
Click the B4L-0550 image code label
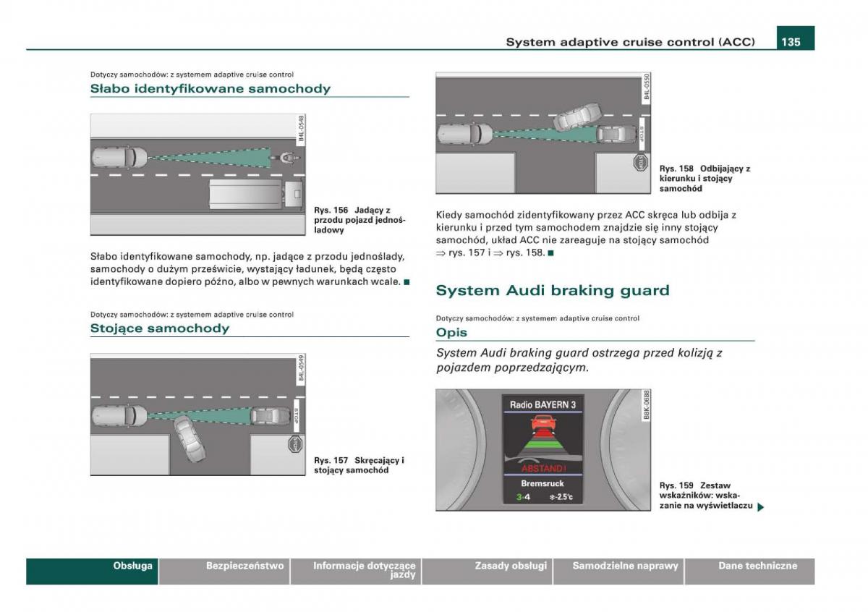coord(647,87)
